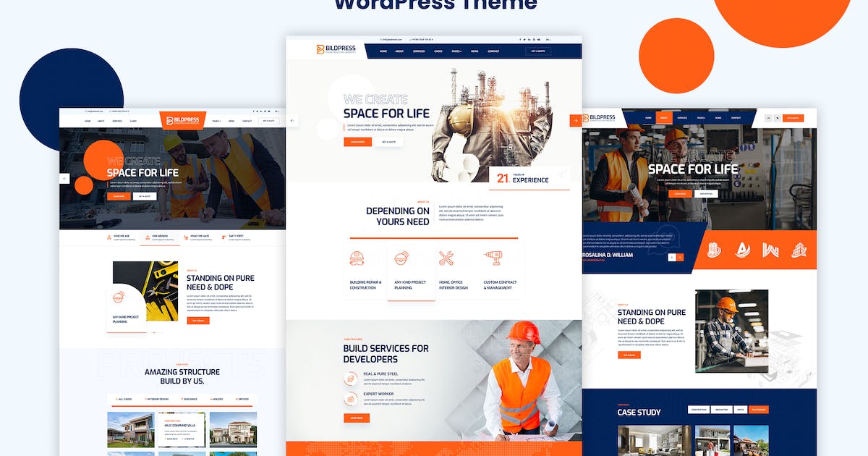Select Our Mission tab in left mockup
868x456 pixels.
[160, 238]
